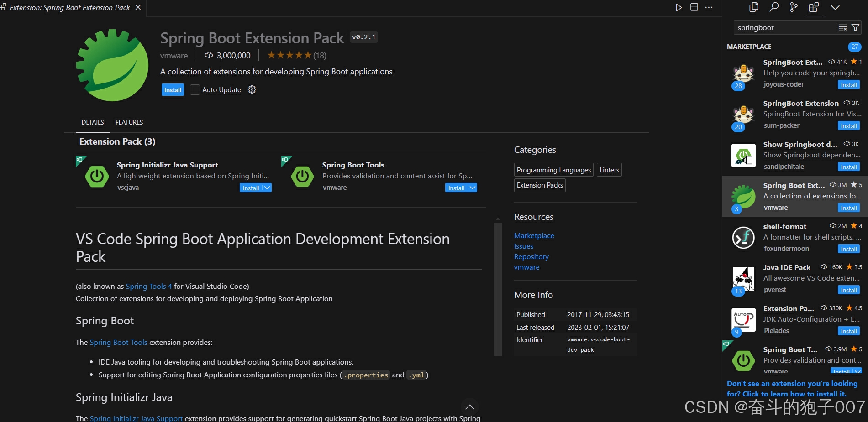Image resolution: width=868 pixels, height=422 pixels.
Task: Install Spring Boot Tools from the pack
Action: click(456, 188)
